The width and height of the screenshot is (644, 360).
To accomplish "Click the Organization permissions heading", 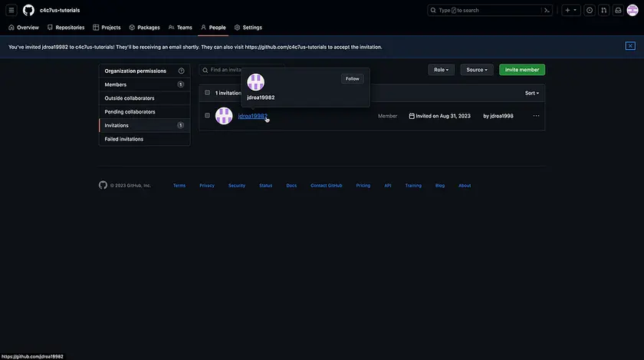I will click(x=135, y=71).
